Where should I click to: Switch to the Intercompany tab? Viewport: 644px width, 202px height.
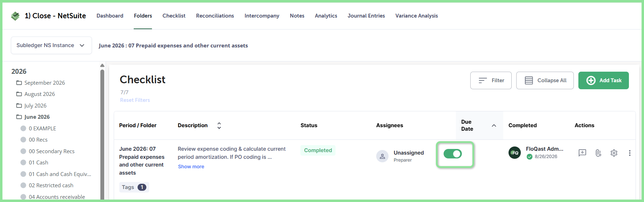tap(262, 16)
